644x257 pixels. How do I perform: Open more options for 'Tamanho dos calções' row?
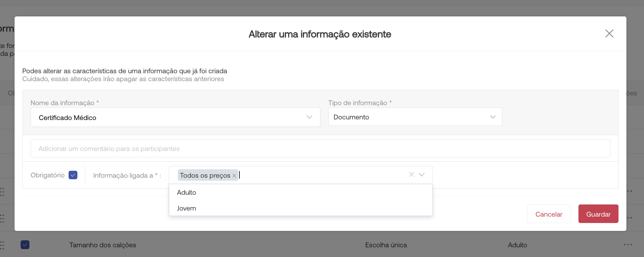pos(628,245)
